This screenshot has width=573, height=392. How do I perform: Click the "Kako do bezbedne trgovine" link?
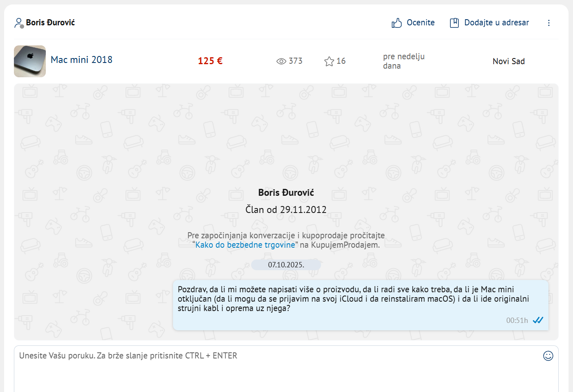tap(245, 245)
